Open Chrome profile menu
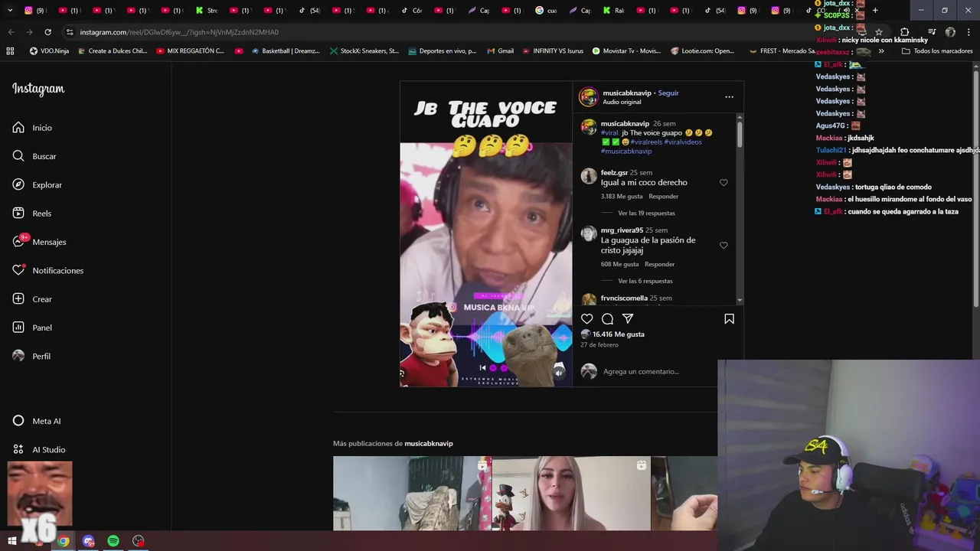This screenshot has width=980, height=551. click(950, 32)
